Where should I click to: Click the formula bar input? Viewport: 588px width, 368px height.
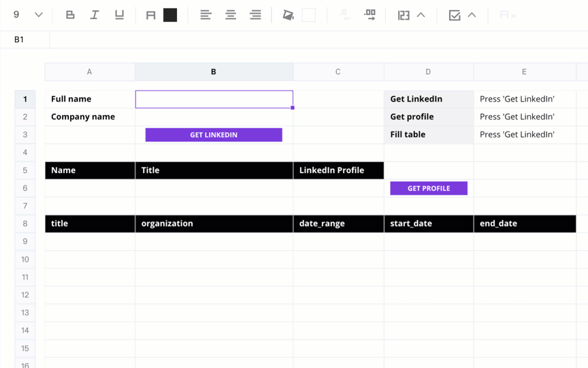pyautogui.click(x=318, y=40)
